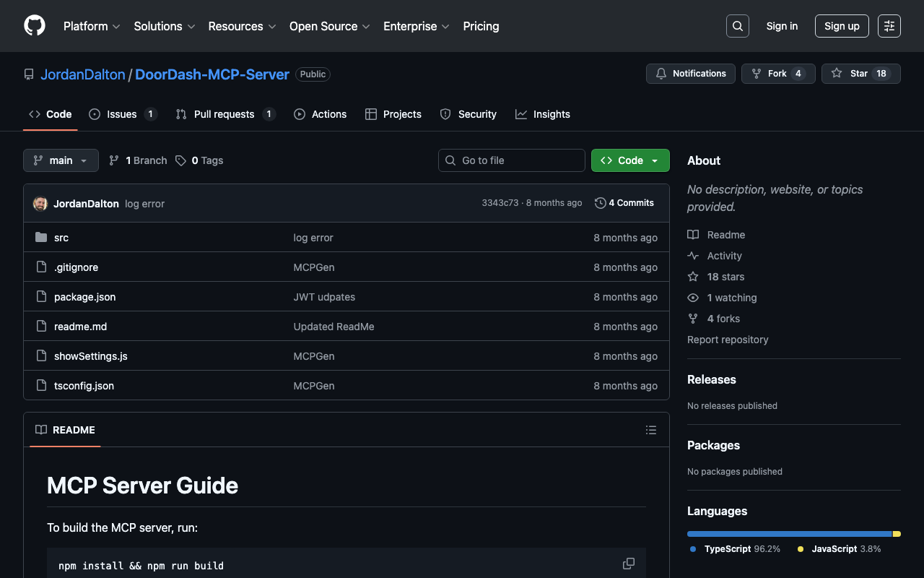View the 4 Commits history
Image resolution: width=924 pixels, height=578 pixels.
tap(624, 203)
